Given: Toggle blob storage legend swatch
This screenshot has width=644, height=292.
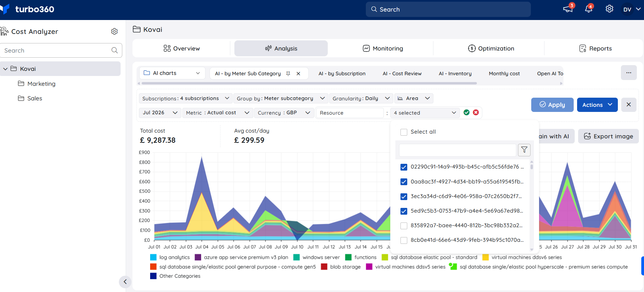Looking at the screenshot, I should point(324,267).
